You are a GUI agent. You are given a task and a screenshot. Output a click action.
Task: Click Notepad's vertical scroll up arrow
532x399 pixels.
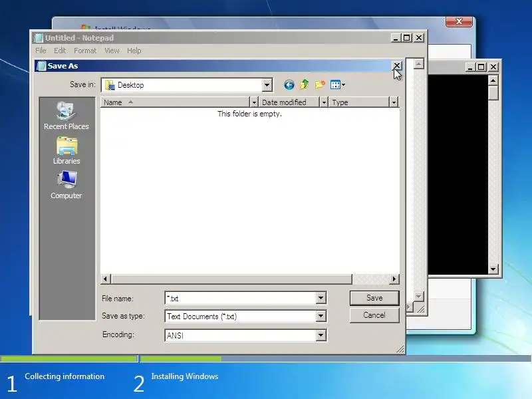click(419, 63)
